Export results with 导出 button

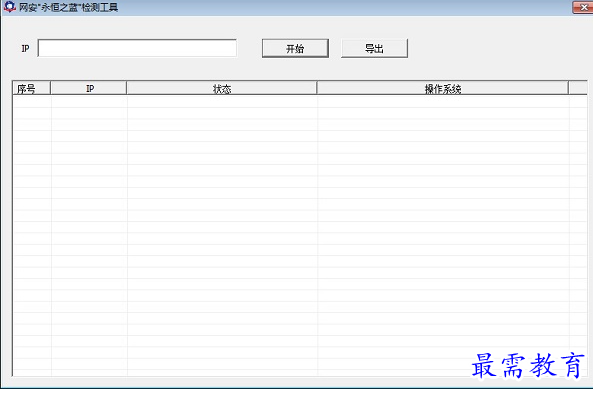pyautogui.click(x=374, y=48)
